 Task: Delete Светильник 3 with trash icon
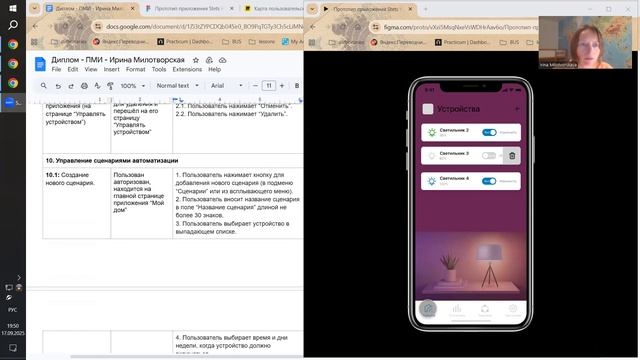coord(512,156)
